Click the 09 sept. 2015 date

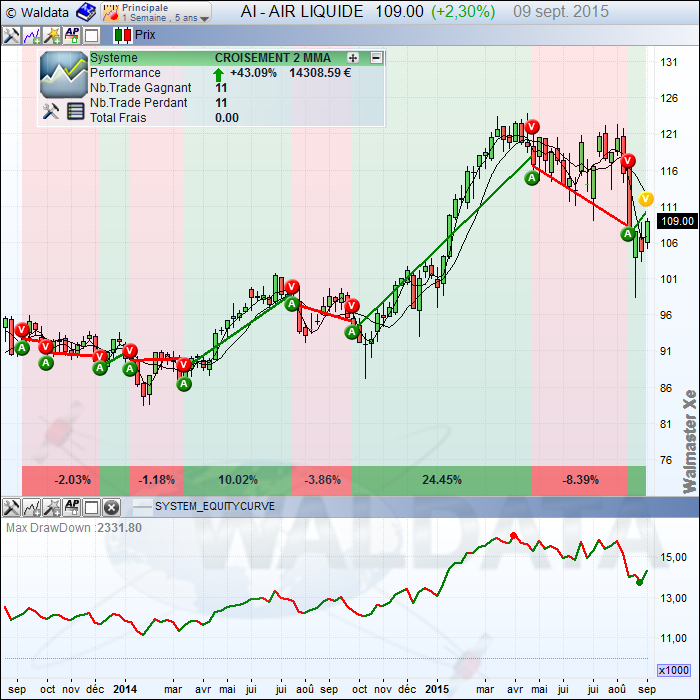(x=561, y=12)
